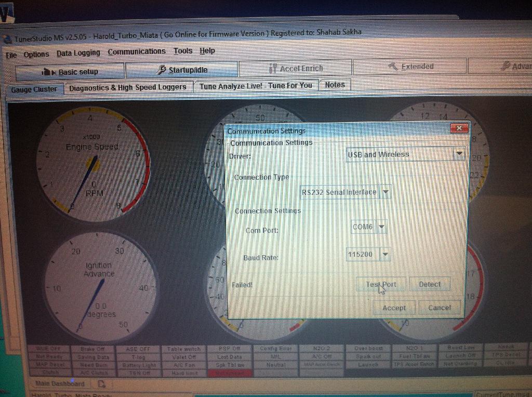
Task: Click the Ignition Advance gauge
Action: coord(100,287)
